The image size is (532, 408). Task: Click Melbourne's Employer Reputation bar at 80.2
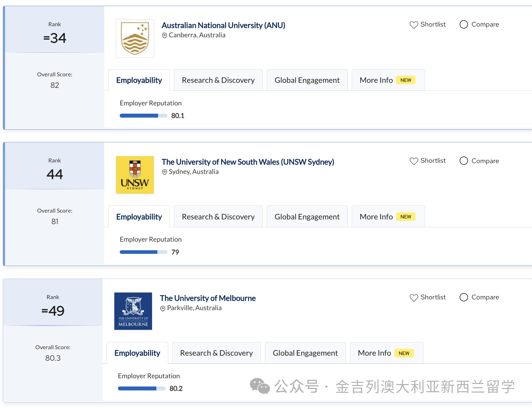tap(142, 388)
